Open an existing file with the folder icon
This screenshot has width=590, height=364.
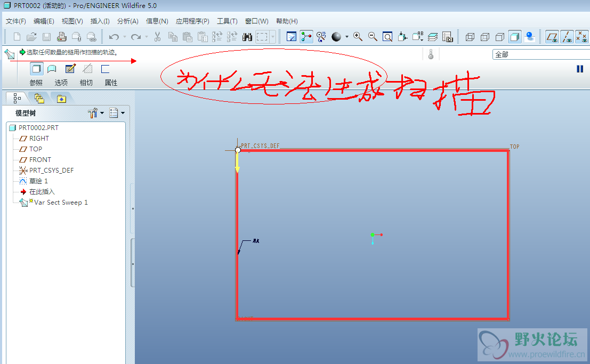click(x=31, y=37)
